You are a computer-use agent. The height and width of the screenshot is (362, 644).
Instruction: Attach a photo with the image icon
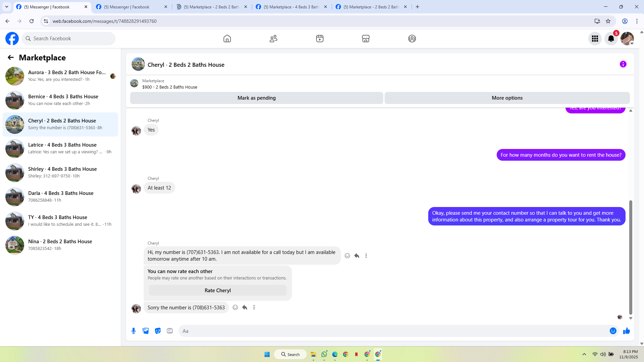tap(146, 331)
